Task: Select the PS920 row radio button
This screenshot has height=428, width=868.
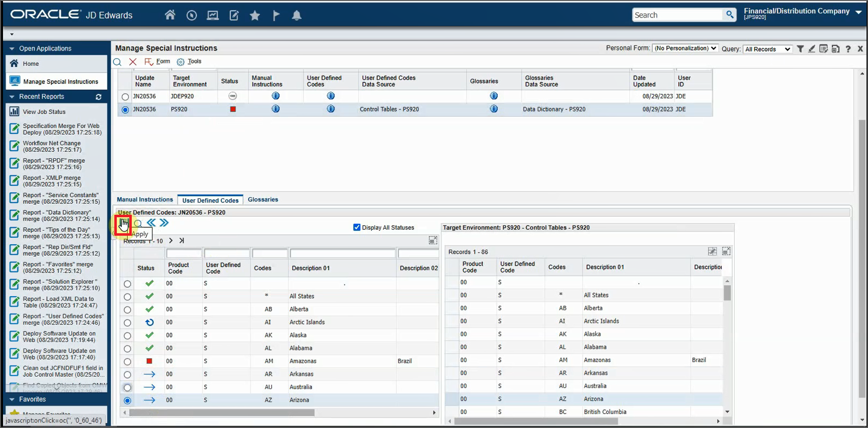Action: 125,110
